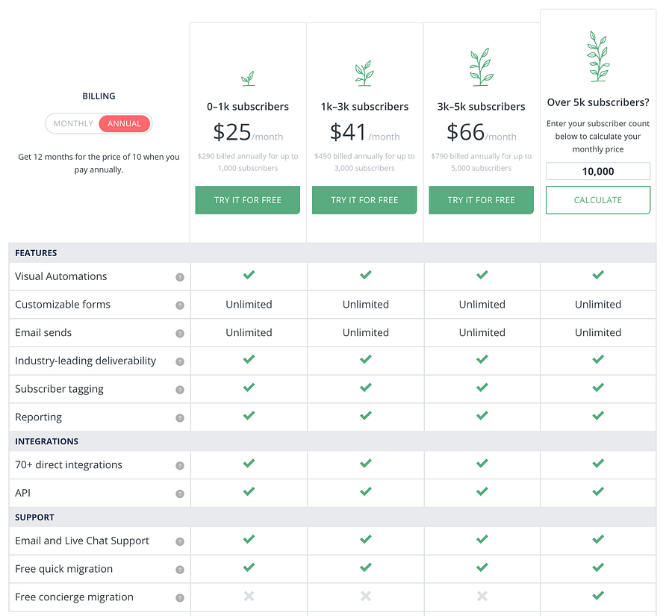Image resolution: width=672 pixels, height=616 pixels.
Task: Click info icon for Industry-leading deliverability
Action: click(x=179, y=361)
